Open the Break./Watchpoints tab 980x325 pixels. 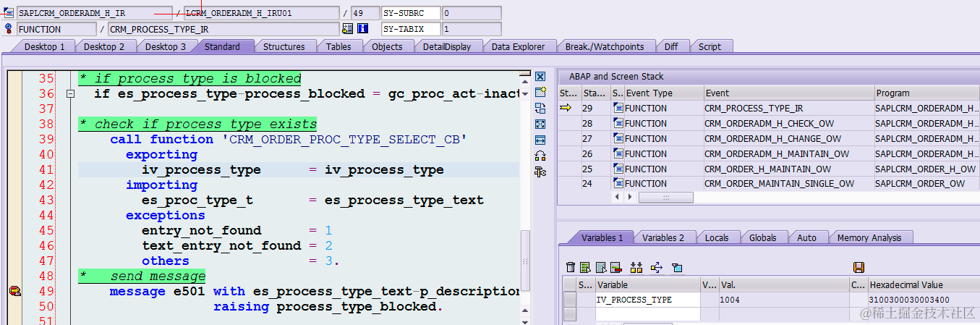pyautogui.click(x=605, y=46)
